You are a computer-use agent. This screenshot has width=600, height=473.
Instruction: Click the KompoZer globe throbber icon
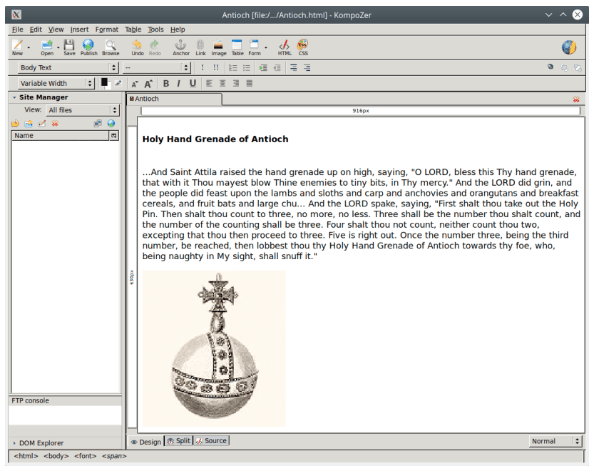pyautogui.click(x=569, y=47)
